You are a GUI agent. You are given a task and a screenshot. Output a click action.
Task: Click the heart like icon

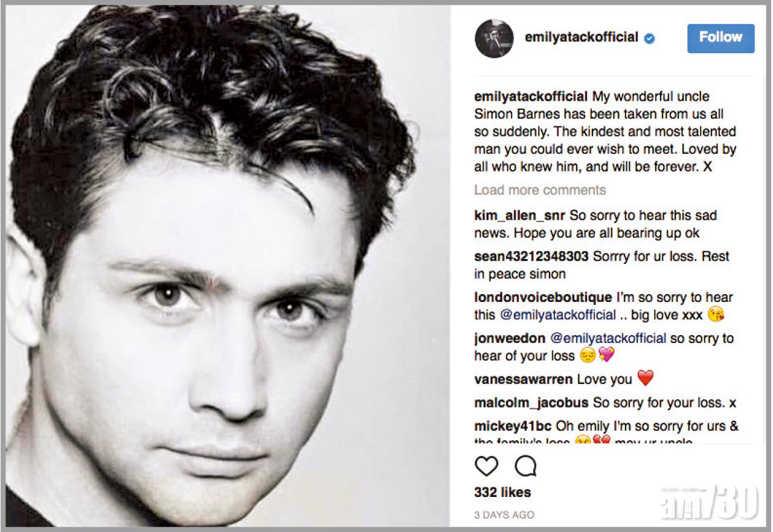486,466
